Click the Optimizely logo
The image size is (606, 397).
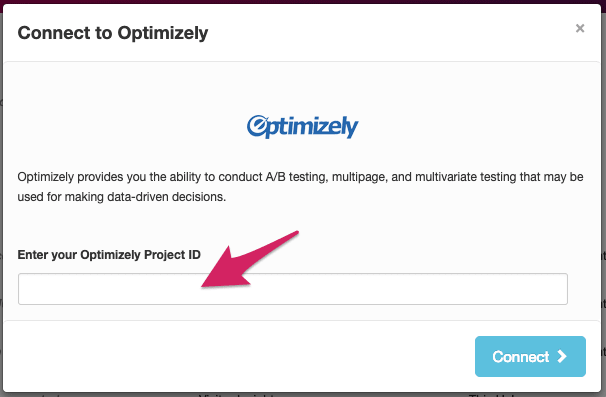(303, 126)
